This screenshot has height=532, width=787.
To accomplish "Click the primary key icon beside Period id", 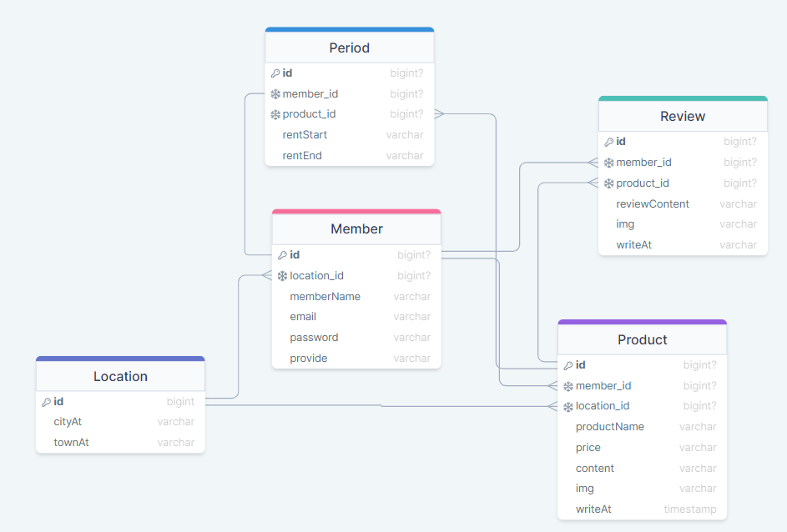I will coord(275,73).
